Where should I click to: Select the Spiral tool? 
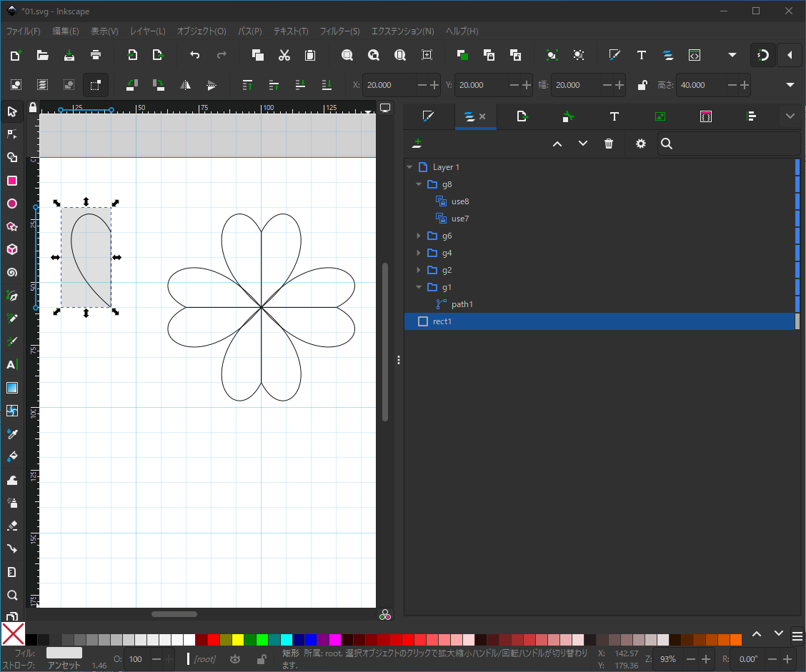[12, 273]
